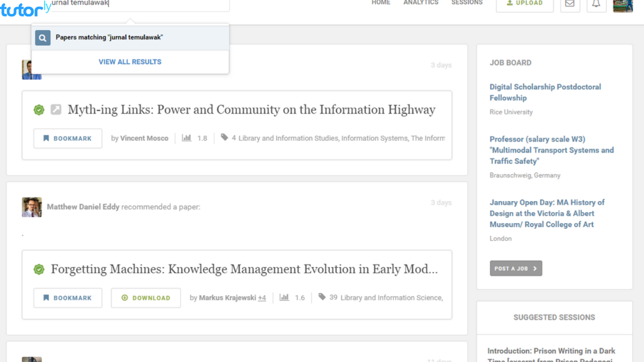The height and width of the screenshot is (362, 644).
Task: Click the green verified badge on Forgetting Machines paper
Action: (x=38, y=269)
